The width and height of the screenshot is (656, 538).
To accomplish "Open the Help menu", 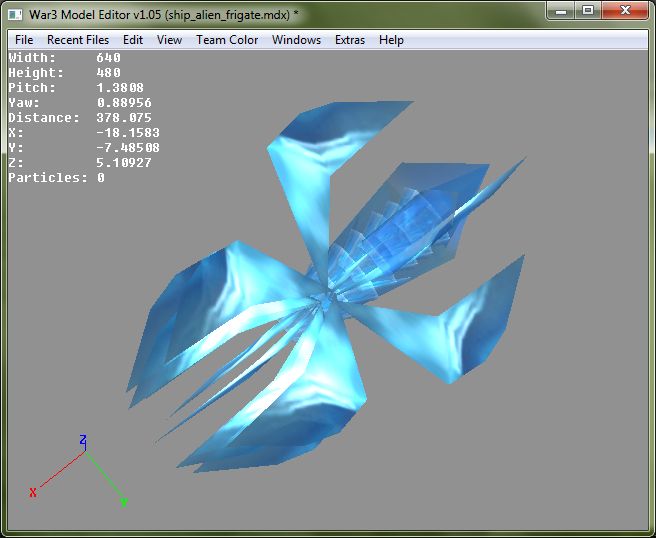I will 391,40.
